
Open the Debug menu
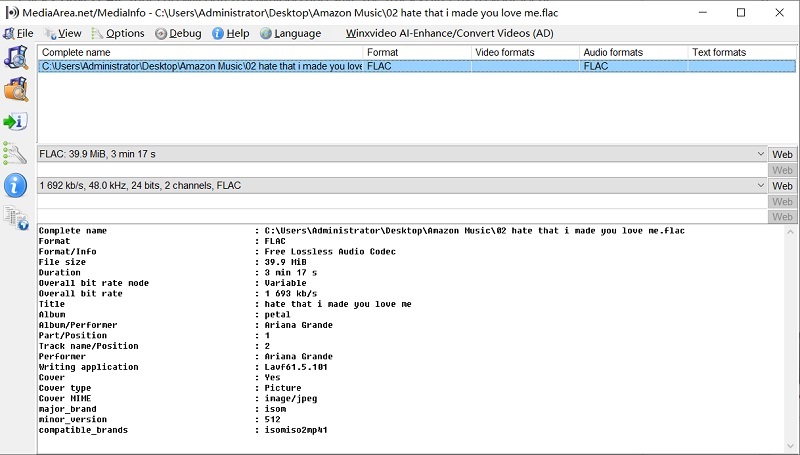pyautogui.click(x=178, y=34)
